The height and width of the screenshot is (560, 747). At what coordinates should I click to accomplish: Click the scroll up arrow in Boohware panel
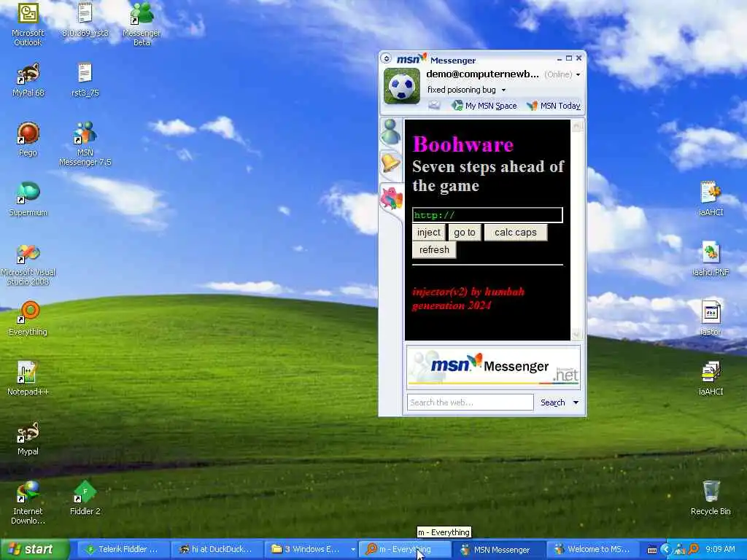pyautogui.click(x=576, y=125)
